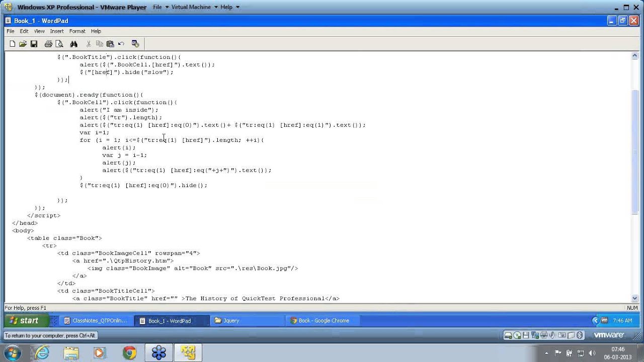The image size is (644, 362).
Task: Open the Windows 7 Start orb
Action: tap(12, 353)
